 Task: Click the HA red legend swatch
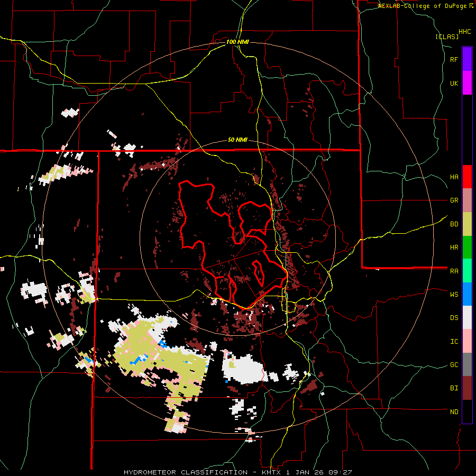(x=467, y=177)
